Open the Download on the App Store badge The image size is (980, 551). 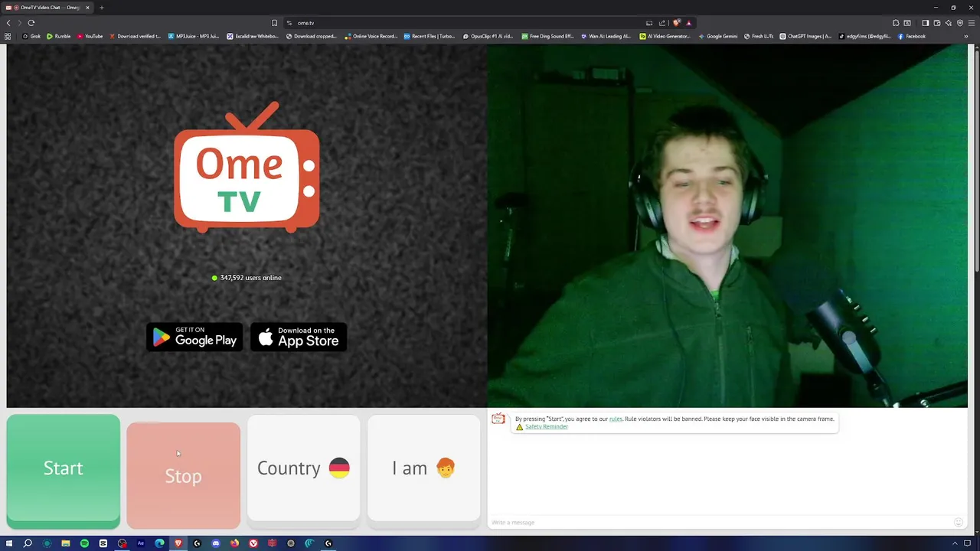point(299,337)
